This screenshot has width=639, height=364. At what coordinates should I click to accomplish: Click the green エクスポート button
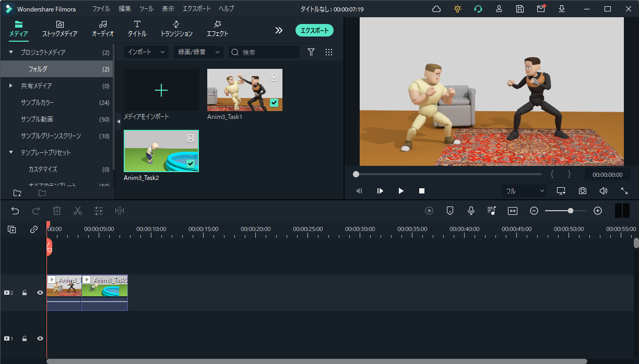click(314, 30)
